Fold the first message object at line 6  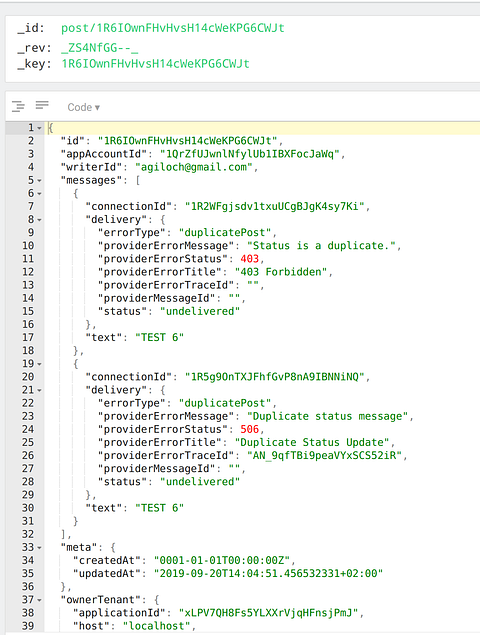40,194
